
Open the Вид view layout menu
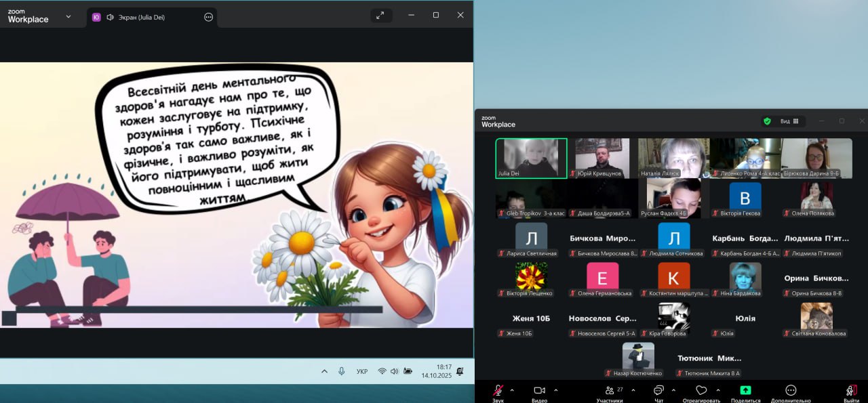tap(789, 121)
